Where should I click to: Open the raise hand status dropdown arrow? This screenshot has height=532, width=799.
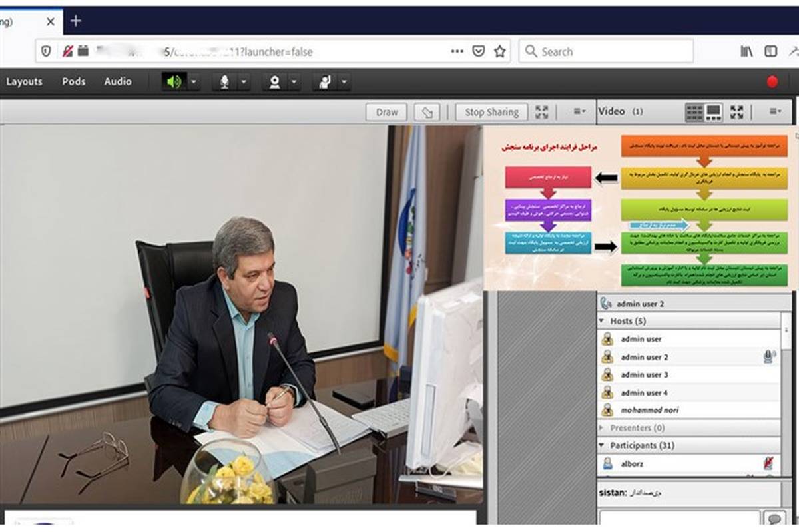click(x=344, y=82)
